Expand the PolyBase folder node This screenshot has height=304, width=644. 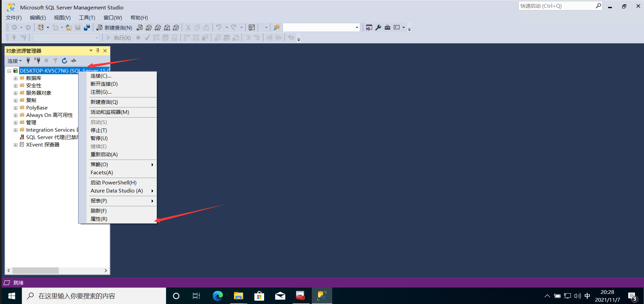15,108
